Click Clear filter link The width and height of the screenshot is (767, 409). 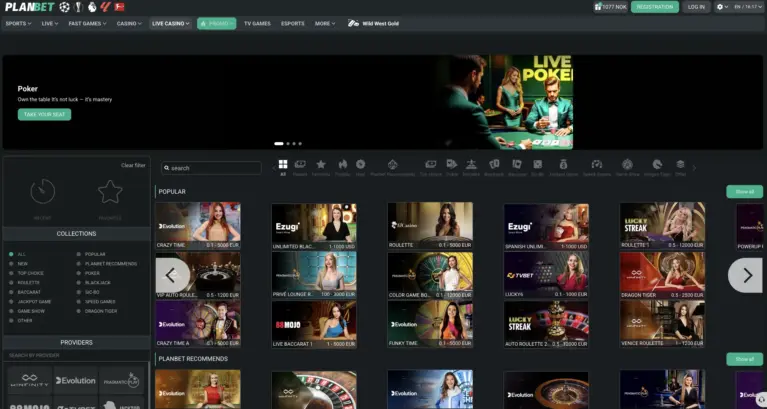[x=133, y=165]
